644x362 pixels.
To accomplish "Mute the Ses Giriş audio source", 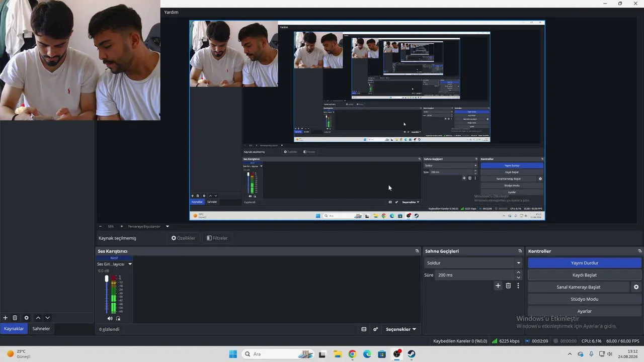I will point(110,318).
